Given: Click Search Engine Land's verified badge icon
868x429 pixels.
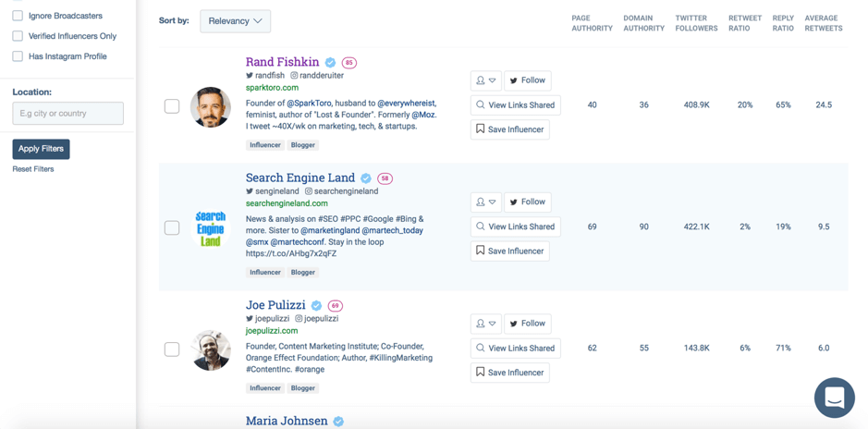Looking at the screenshot, I should (x=366, y=178).
